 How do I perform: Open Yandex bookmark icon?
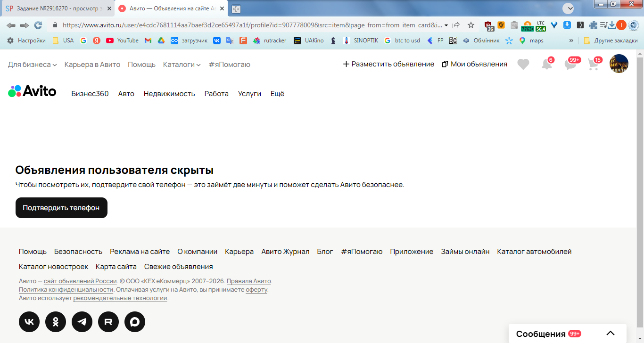coord(97,41)
